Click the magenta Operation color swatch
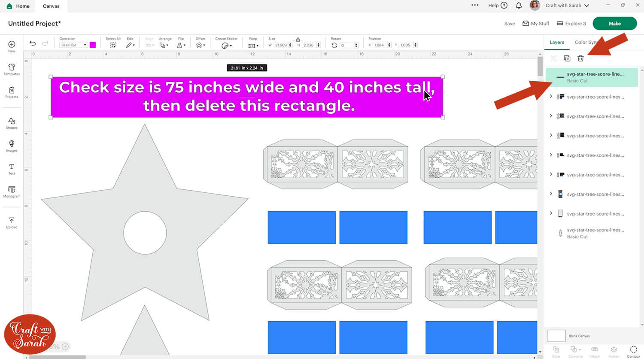The width and height of the screenshot is (644, 359). [93, 45]
